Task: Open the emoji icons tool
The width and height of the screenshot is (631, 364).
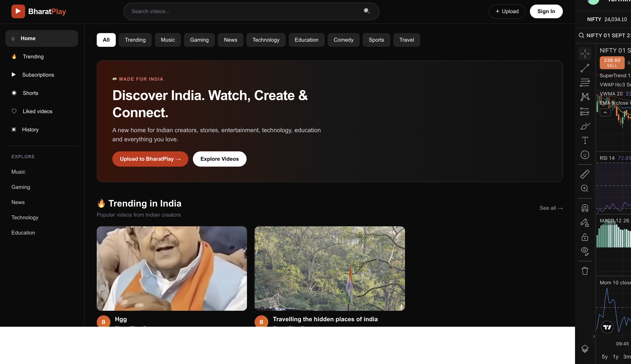Action: coord(585,155)
